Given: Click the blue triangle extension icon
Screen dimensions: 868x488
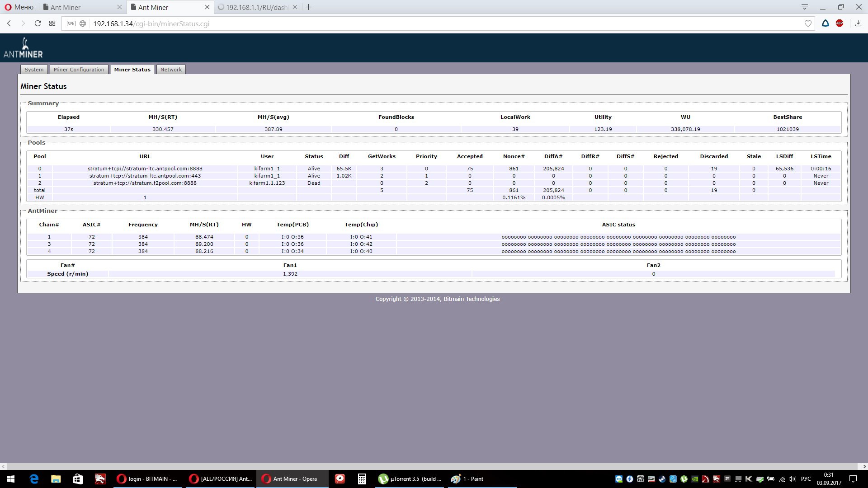Looking at the screenshot, I should click(x=826, y=23).
